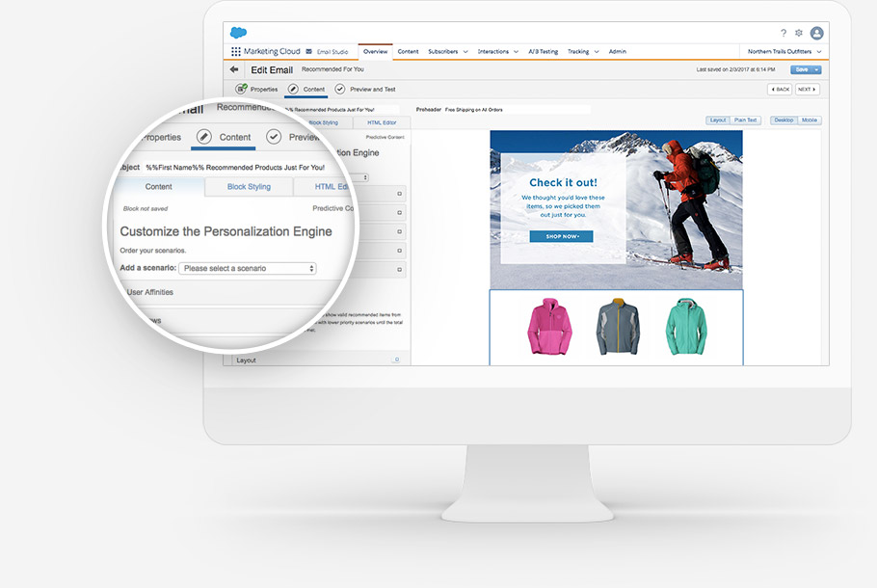Click the Salesforce cloud logo
Screen dimensions: 877x588
coord(238,33)
